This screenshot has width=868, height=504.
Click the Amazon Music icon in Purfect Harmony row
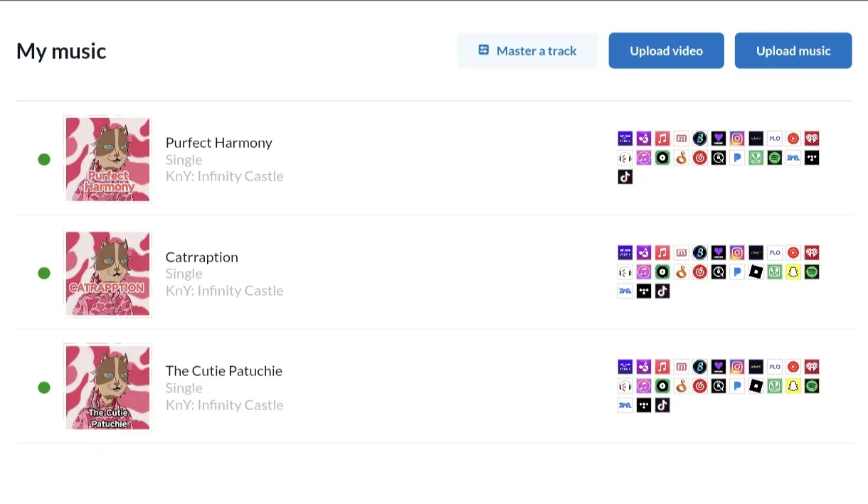(625, 139)
